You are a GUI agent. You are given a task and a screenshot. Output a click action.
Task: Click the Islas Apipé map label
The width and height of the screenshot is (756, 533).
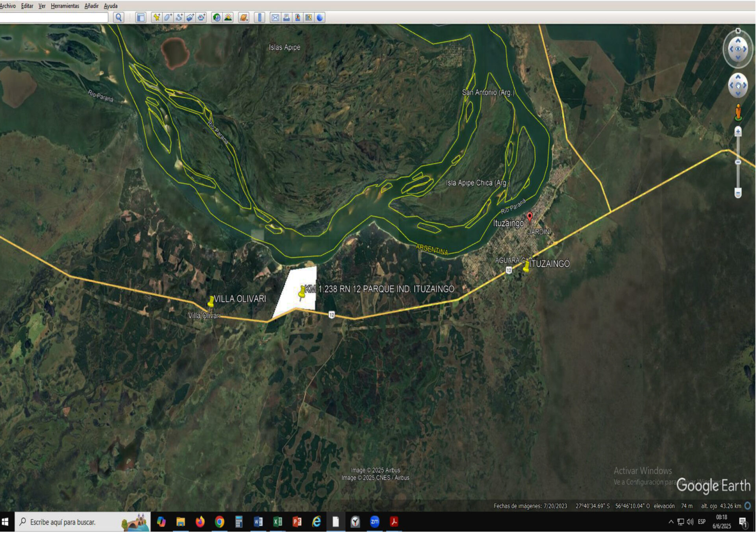pos(284,47)
